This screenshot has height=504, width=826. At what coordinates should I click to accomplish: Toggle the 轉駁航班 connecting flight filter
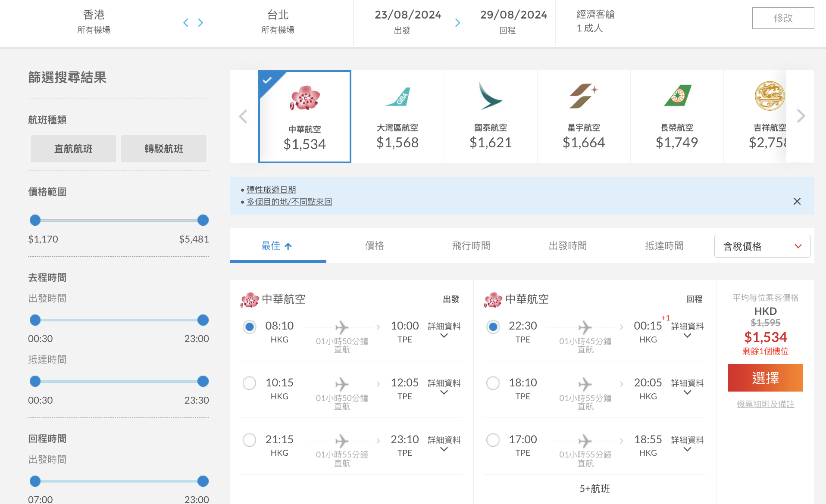(x=164, y=149)
